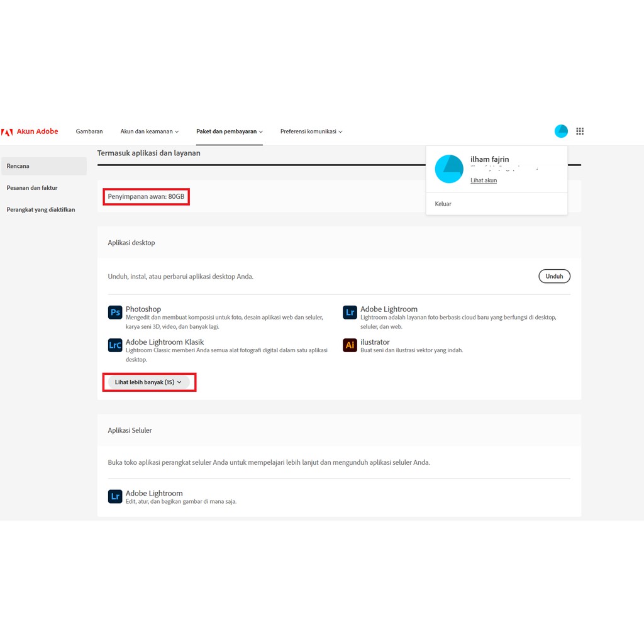The width and height of the screenshot is (644, 644).
Task: Expand Akun dan keamanan menu
Action: coord(150,131)
